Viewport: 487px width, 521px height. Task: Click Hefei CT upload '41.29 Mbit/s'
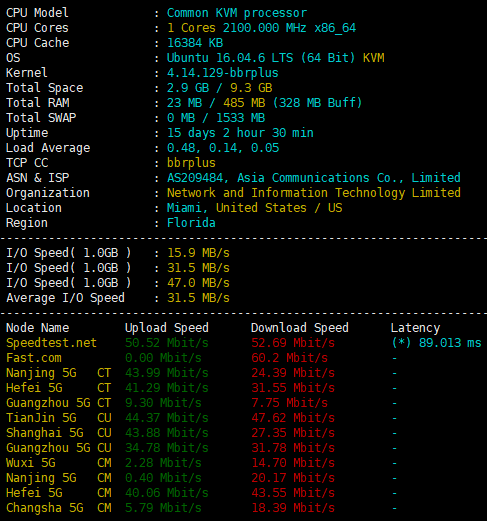pos(167,388)
